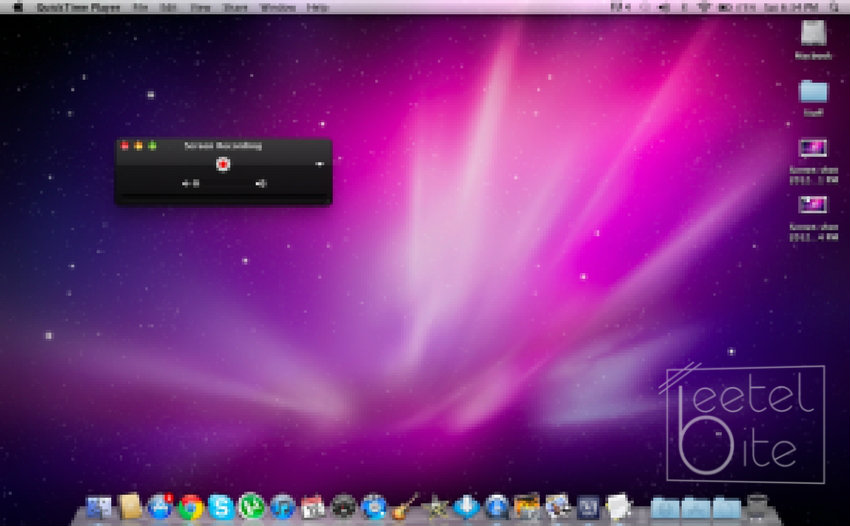This screenshot has height=526, width=850.
Task: Open the white paper Dock icon
Action: tap(619, 507)
